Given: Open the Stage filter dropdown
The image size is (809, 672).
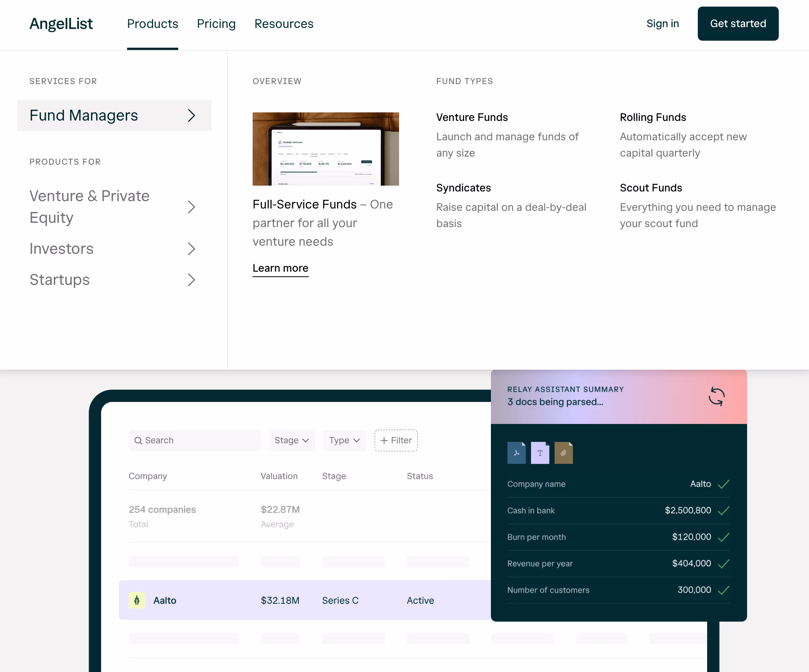Looking at the screenshot, I should (x=292, y=440).
